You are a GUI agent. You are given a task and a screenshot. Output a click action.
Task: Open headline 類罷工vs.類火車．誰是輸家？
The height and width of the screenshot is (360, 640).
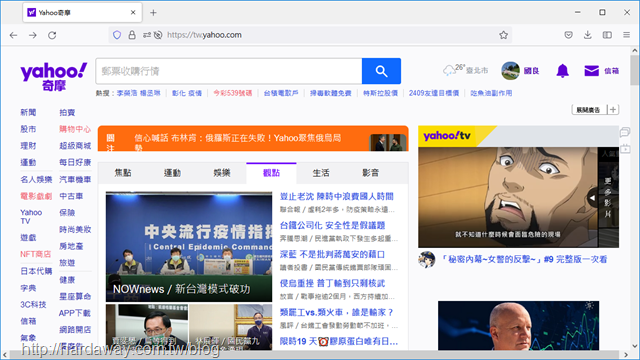(x=337, y=312)
